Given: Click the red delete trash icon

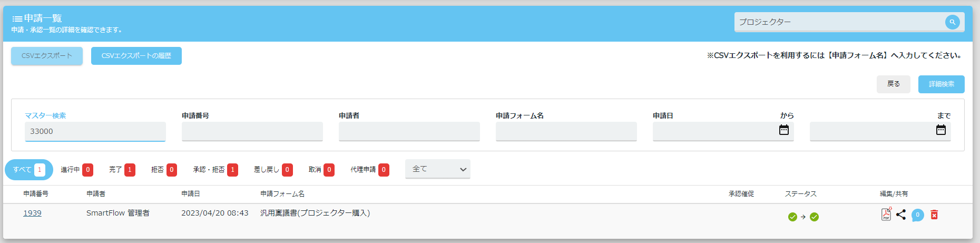Looking at the screenshot, I should tap(934, 215).
